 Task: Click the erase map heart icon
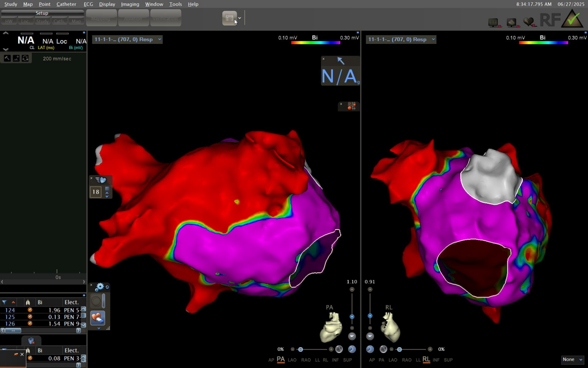click(97, 318)
